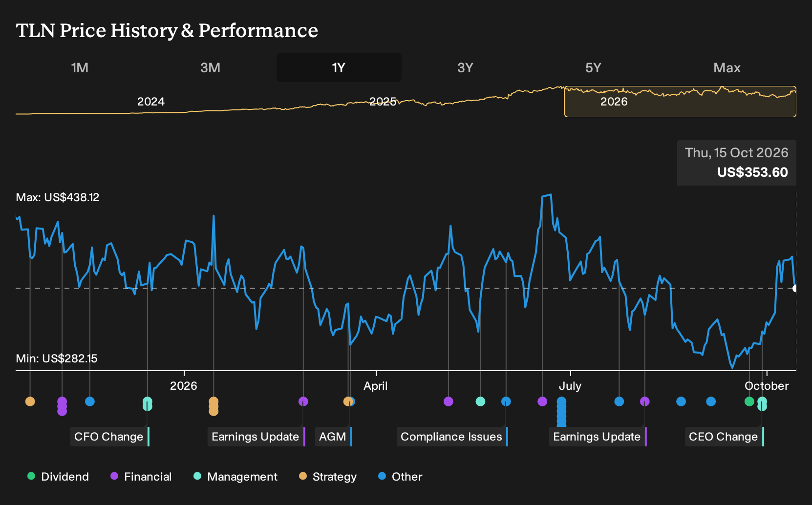Viewport: 812px width, 505px height.
Task: Click the April axis label
Action: point(376,386)
